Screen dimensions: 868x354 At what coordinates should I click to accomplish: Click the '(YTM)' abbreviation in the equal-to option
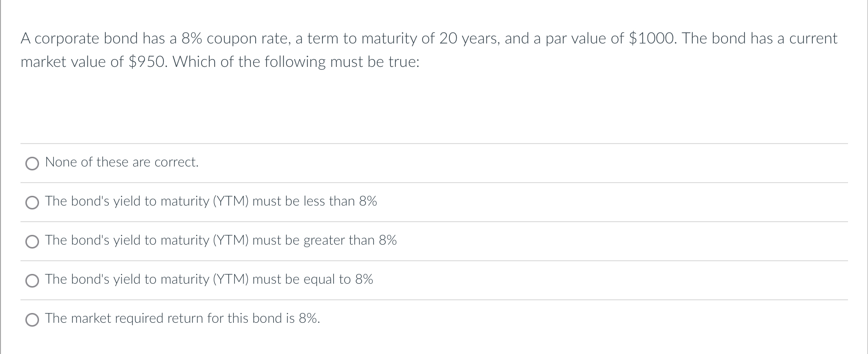click(x=231, y=279)
